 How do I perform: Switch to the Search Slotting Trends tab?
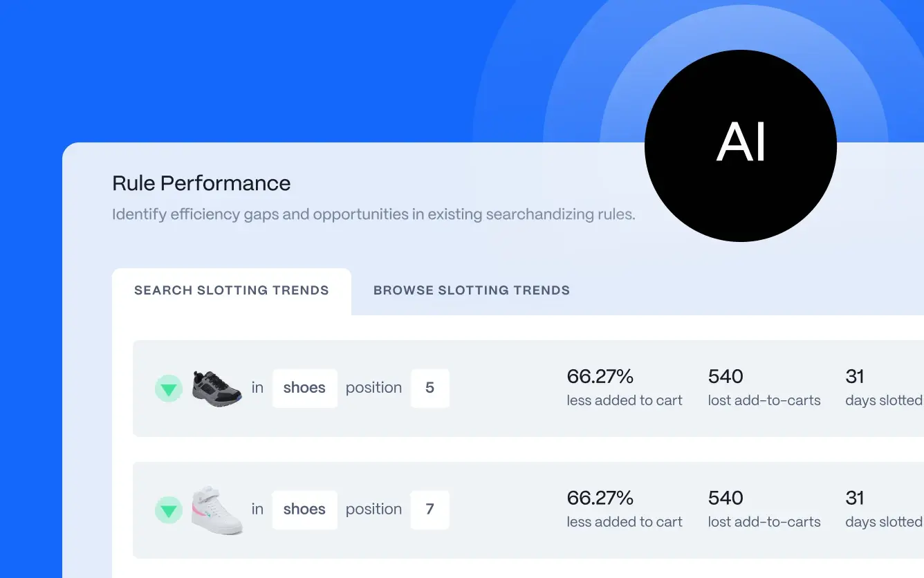coord(232,290)
